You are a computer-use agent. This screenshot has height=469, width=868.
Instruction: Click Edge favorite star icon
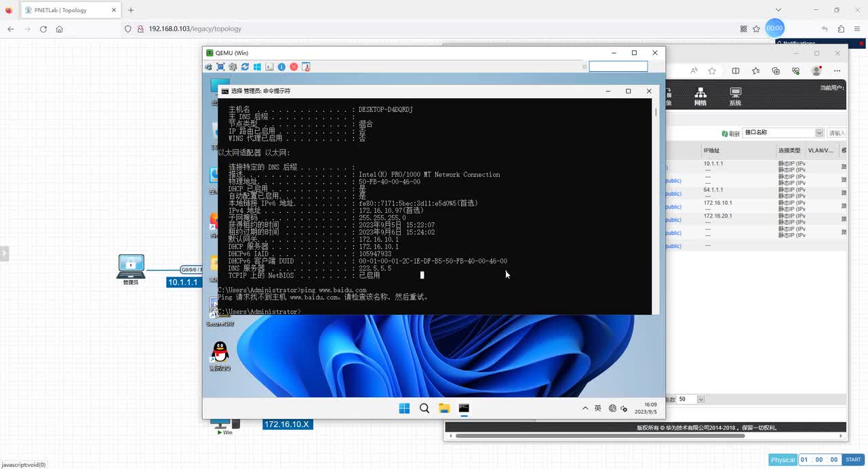[712, 70]
